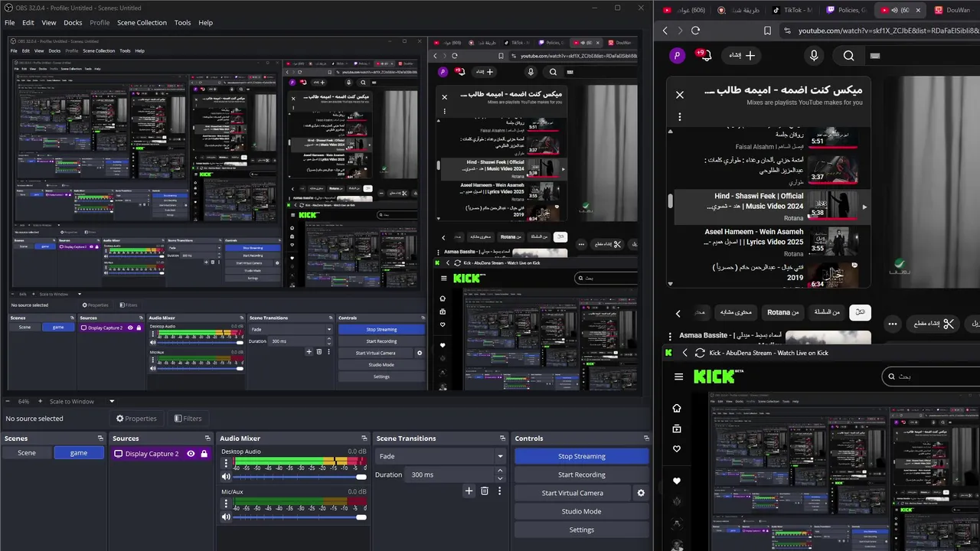980x551 pixels.
Task: Decrease transition duration with the down arrow
Action: [501, 478]
